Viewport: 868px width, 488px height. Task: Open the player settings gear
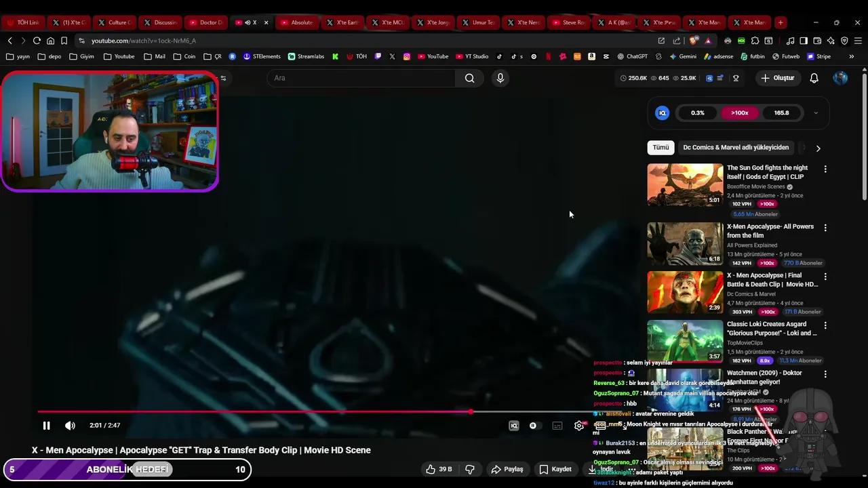(x=579, y=426)
